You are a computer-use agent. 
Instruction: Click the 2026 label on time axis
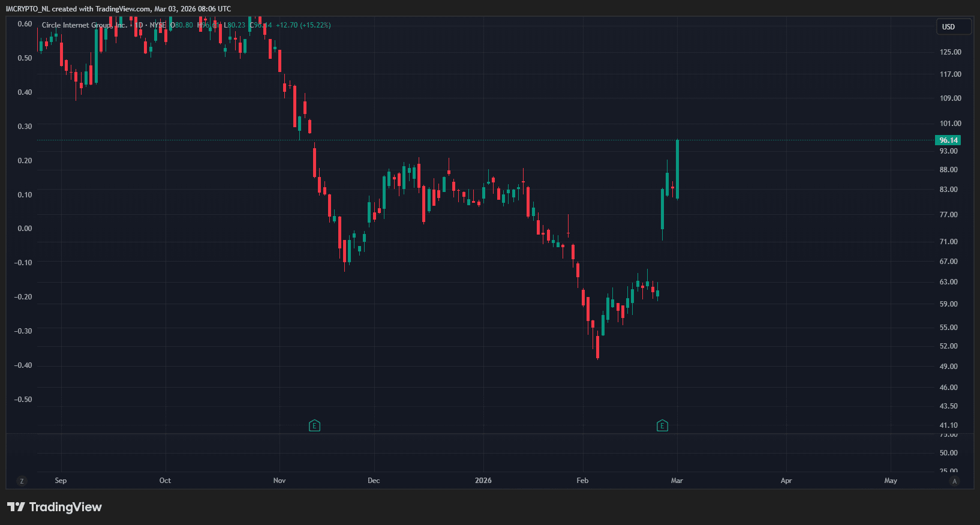pyautogui.click(x=483, y=481)
